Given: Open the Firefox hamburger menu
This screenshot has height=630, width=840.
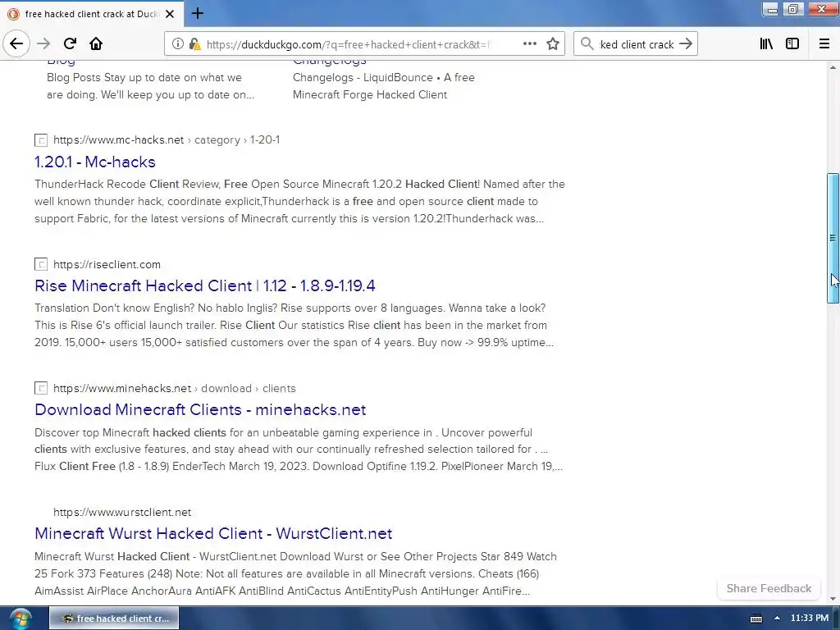Looking at the screenshot, I should pyautogui.click(x=824, y=44).
